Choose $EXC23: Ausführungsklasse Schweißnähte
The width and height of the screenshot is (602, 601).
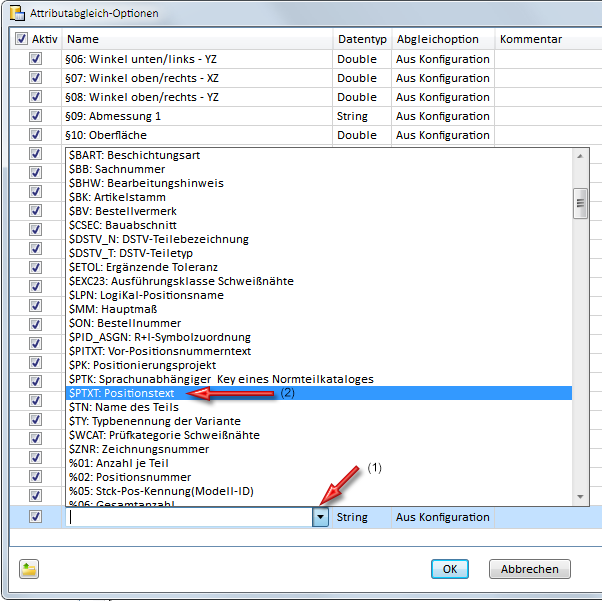coord(319,281)
